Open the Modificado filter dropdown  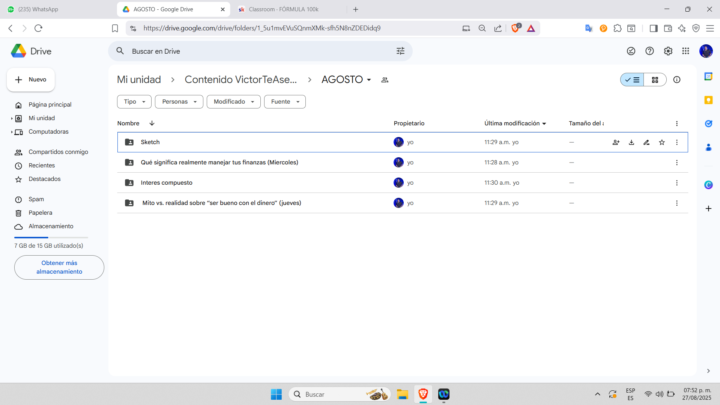tap(233, 101)
